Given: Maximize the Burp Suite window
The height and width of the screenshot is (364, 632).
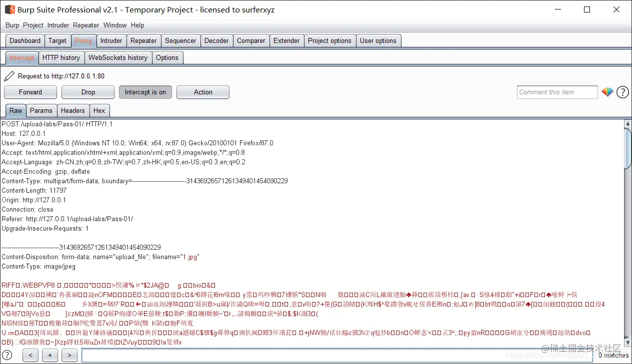Looking at the screenshot, I should pyautogui.click(x=587, y=9).
